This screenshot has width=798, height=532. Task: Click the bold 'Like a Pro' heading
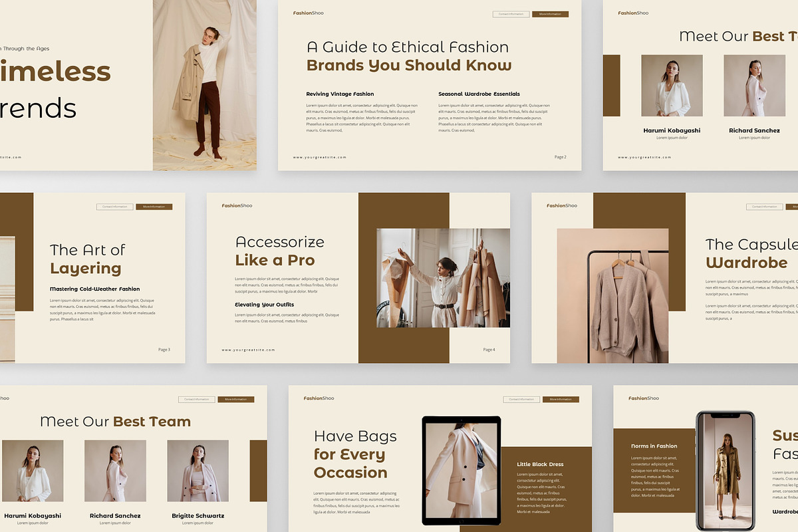[275, 260]
